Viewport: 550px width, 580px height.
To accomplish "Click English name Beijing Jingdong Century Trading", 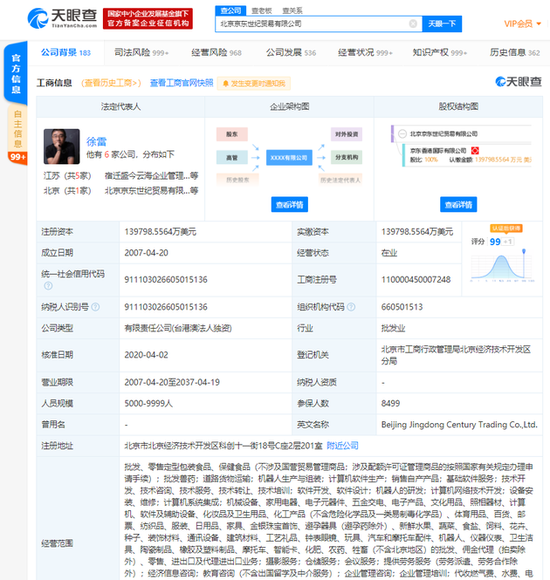I will tap(459, 425).
